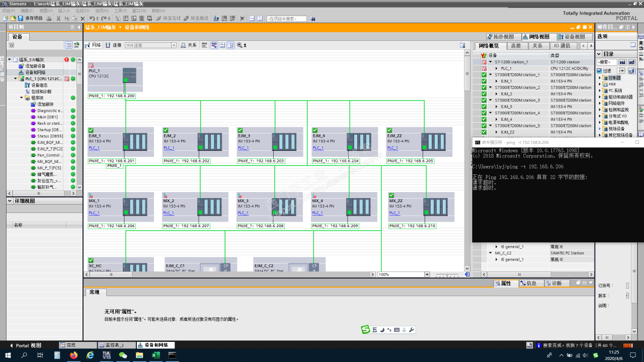Click the search binoculars icon beside project search
This screenshot has height=362, width=644.
[x=312, y=19]
